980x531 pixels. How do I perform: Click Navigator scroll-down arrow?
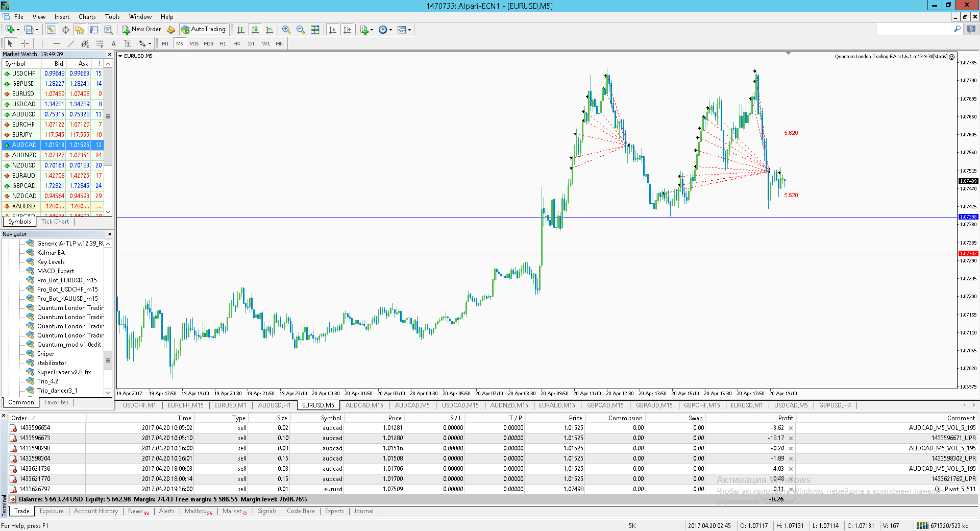pos(108,393)
